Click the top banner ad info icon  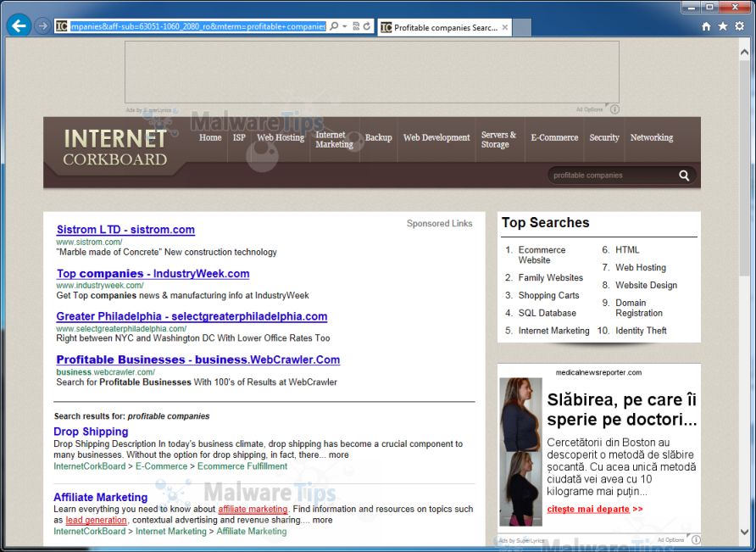tap(614, 109)
